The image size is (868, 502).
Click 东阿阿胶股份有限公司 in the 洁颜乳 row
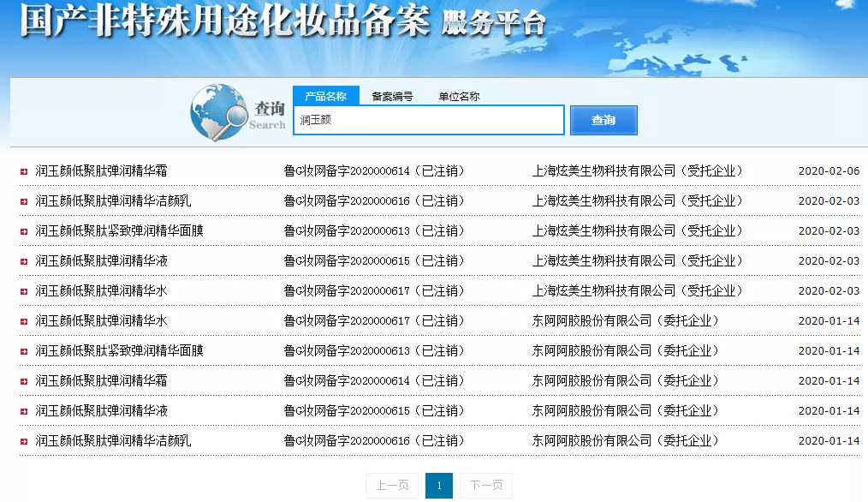[x=592, y=440]
